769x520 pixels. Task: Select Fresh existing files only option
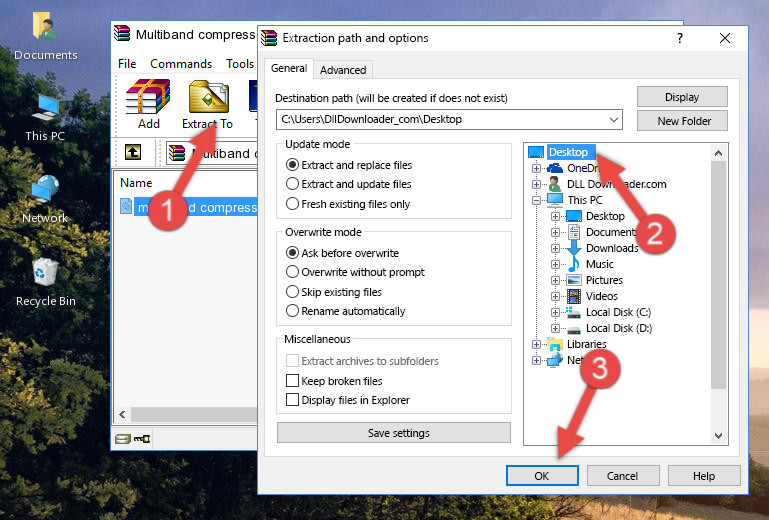pos(292,204)
